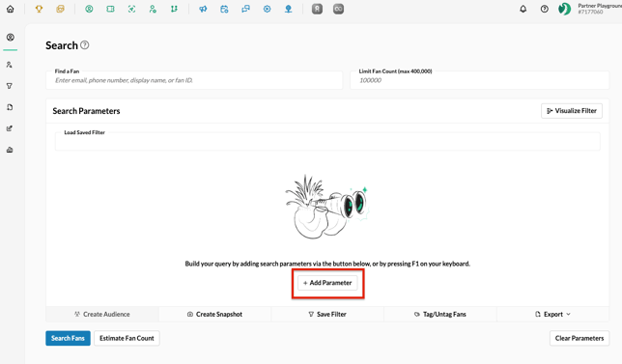Image resolution: width=622 pixels, height=364 pixels.
Task: Click the Clear Parameters button
Action: 580,338
